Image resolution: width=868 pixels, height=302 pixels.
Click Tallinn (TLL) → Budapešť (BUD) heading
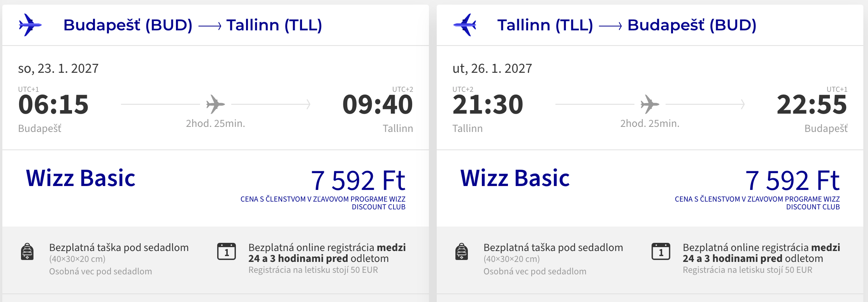[x=627, y=25]
